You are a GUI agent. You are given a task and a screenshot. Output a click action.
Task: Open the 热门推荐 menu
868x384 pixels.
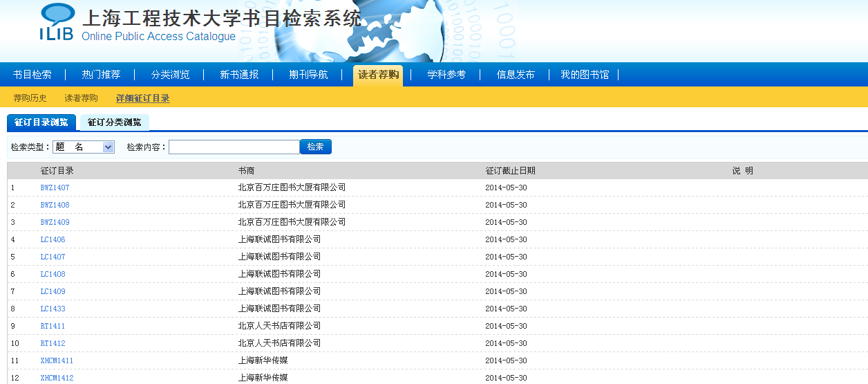[x=101, y=75]
